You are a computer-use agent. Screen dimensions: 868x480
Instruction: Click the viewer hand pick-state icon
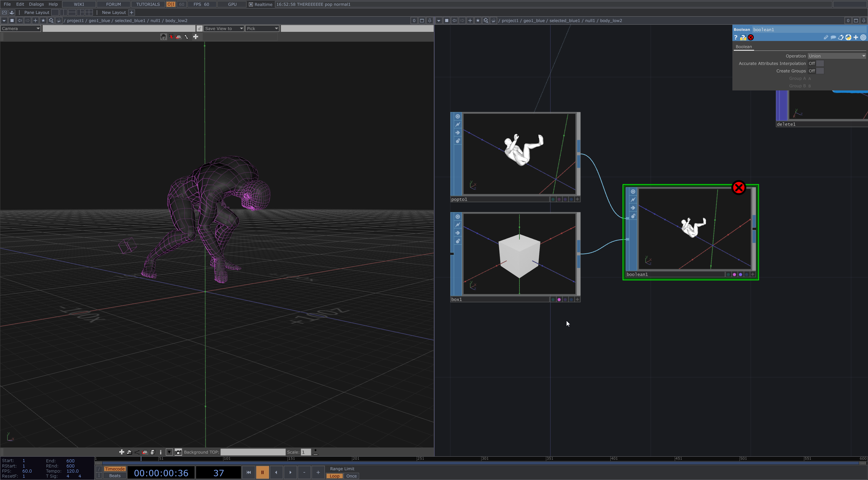163,37
